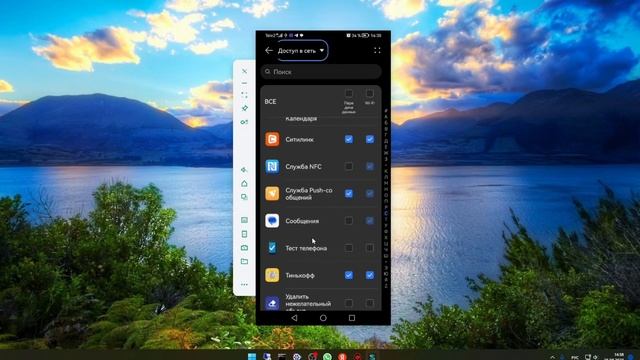The width and height of the screenshot is (640, 360).
Task: Uncheck Wi-Fi for Ситилинк
Action: (369, 139)
